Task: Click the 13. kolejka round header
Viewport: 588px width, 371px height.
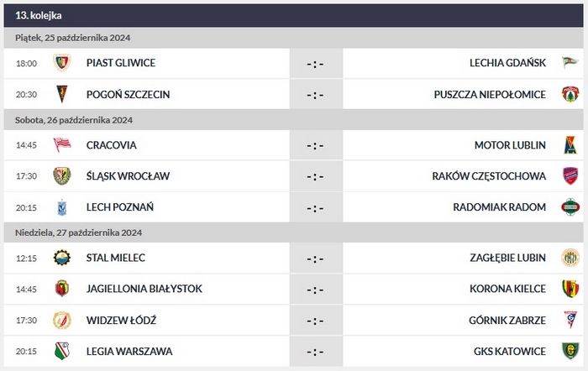Action: coord(39,15)
